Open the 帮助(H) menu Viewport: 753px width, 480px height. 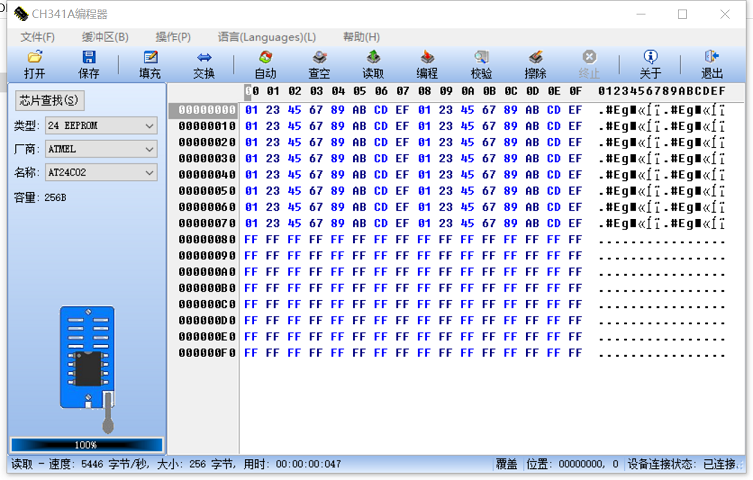coord(361,37)
